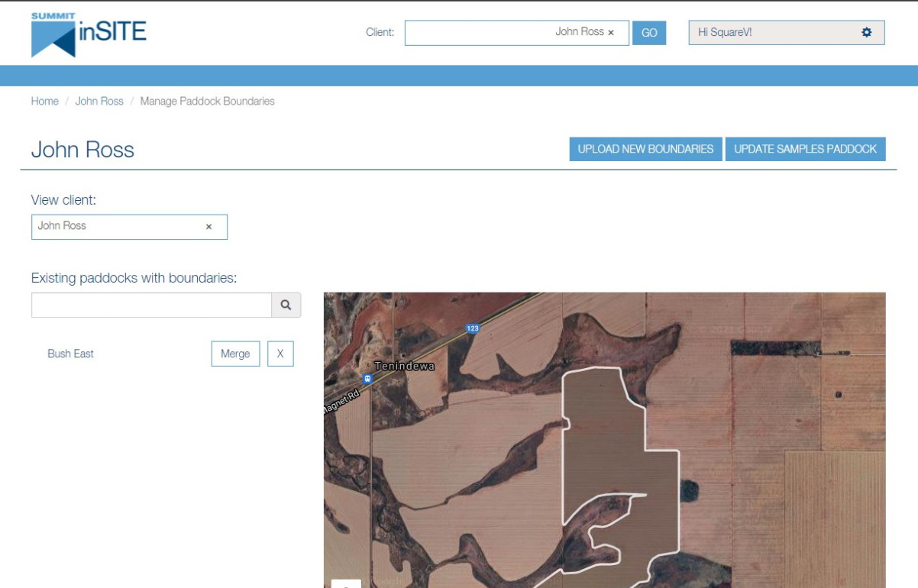The image size is (918, 588).
Task: Merge the Bush East paddock
Action: tap(235, 354)
